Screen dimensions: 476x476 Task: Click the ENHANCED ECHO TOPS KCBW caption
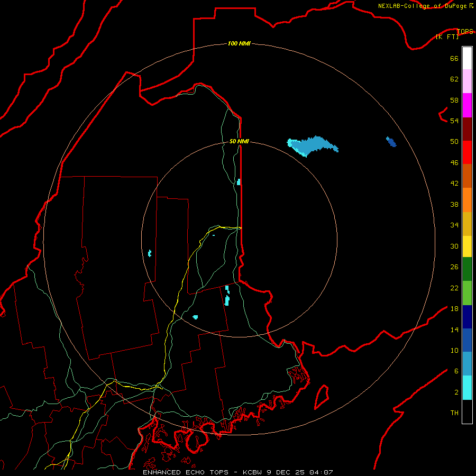[x=237, y=472]
